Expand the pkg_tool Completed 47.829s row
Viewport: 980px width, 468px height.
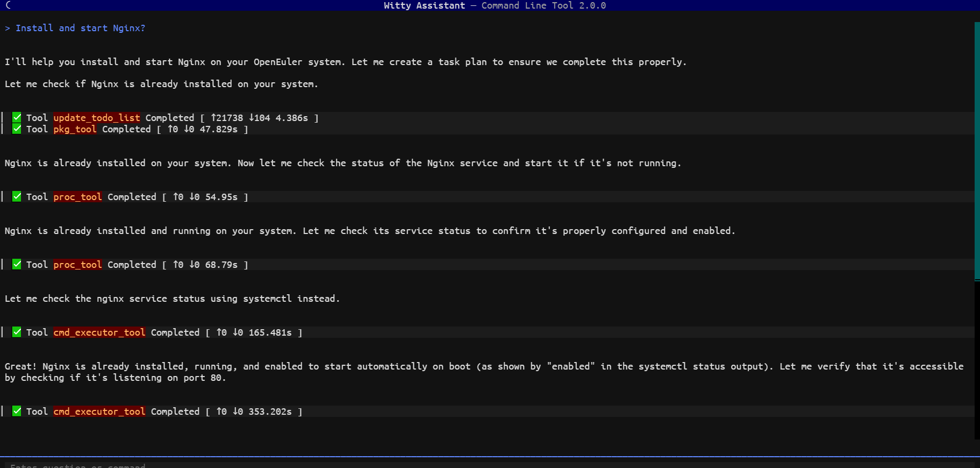coord(488,129)
